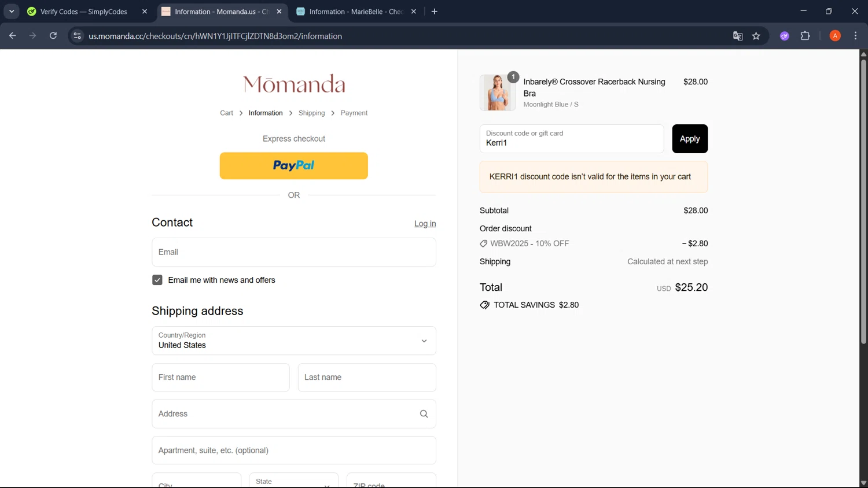Click the Total Savings tag icon

[485, 305]
